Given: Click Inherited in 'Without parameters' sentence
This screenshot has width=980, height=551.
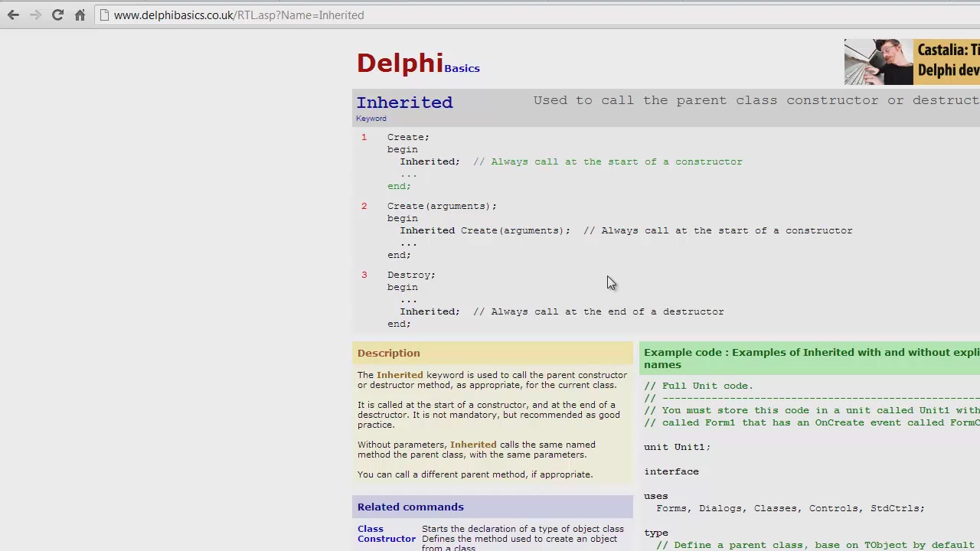Looking at the screenshot, I should pyautogui.click(x=473, y=445).
